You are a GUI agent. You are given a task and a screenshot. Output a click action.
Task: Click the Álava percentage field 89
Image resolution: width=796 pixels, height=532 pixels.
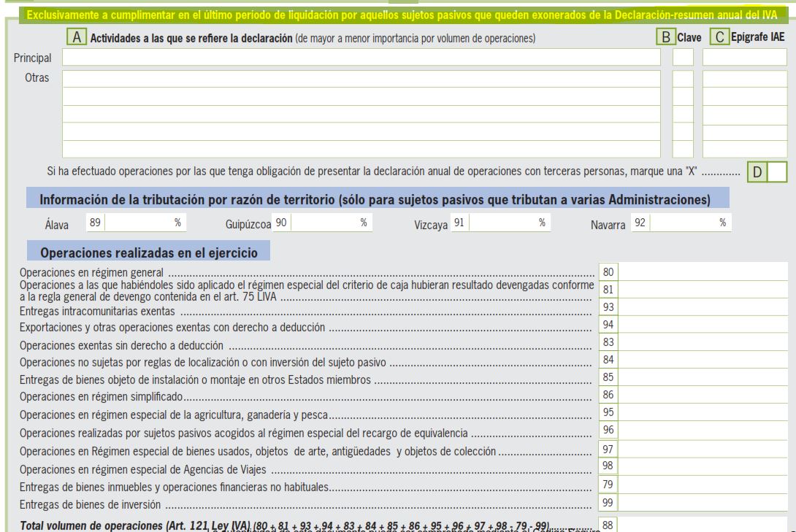pos(145,222)
